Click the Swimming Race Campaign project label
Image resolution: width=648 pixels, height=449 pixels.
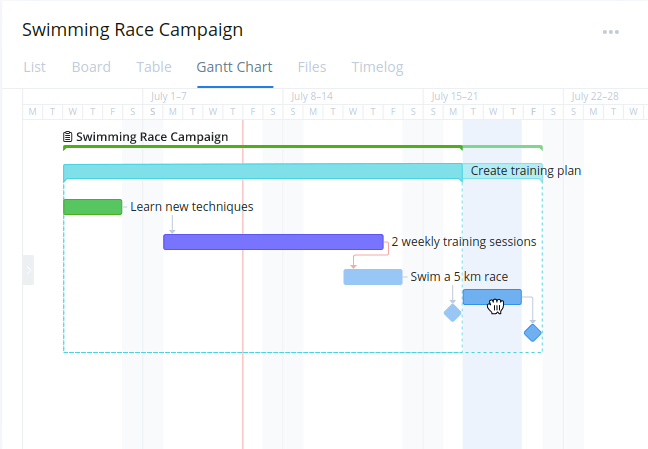(x=152, y=137)
